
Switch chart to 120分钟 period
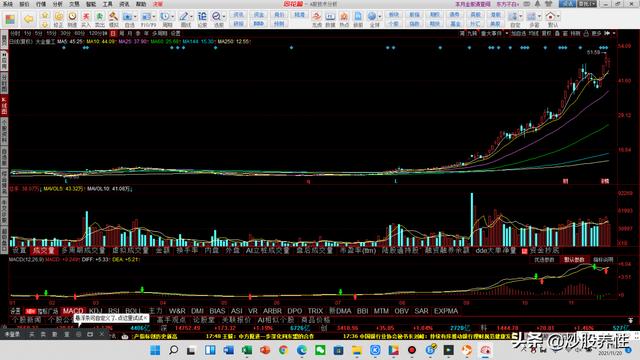98,33
